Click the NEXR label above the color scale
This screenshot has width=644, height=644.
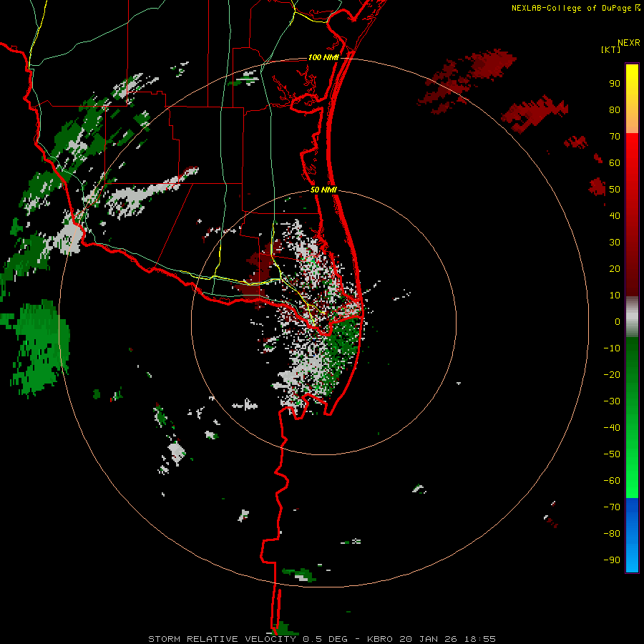(x=628, y=43)
